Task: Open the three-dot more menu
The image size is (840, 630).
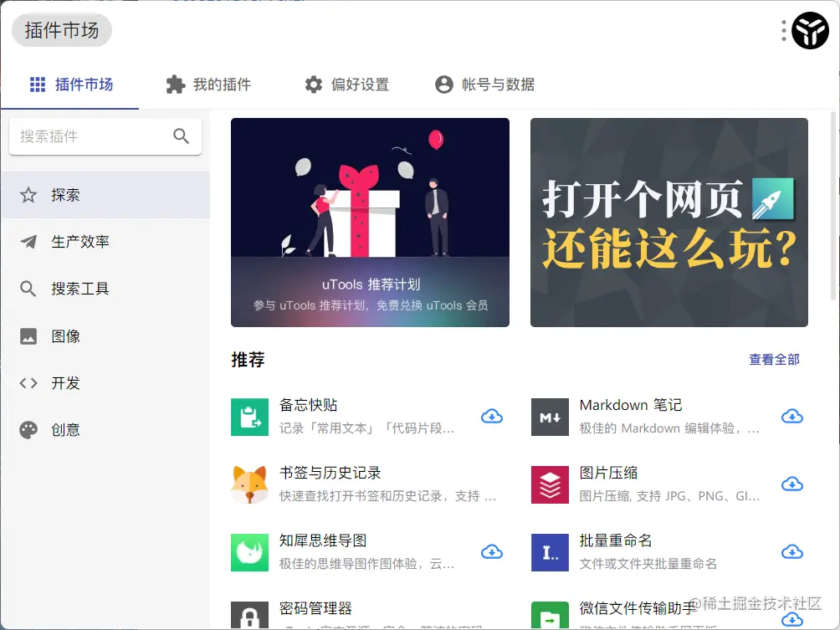Action: coord(784,30)
